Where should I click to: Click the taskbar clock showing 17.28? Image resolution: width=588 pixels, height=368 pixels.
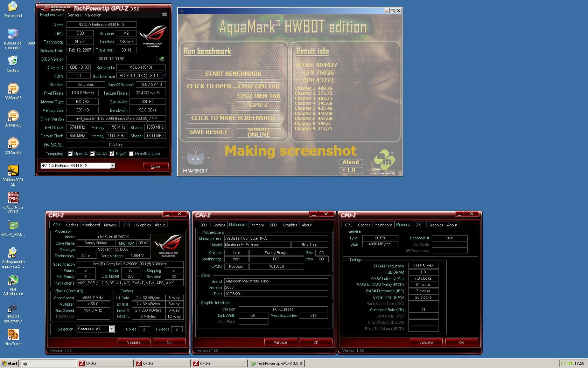coord(579,363)
